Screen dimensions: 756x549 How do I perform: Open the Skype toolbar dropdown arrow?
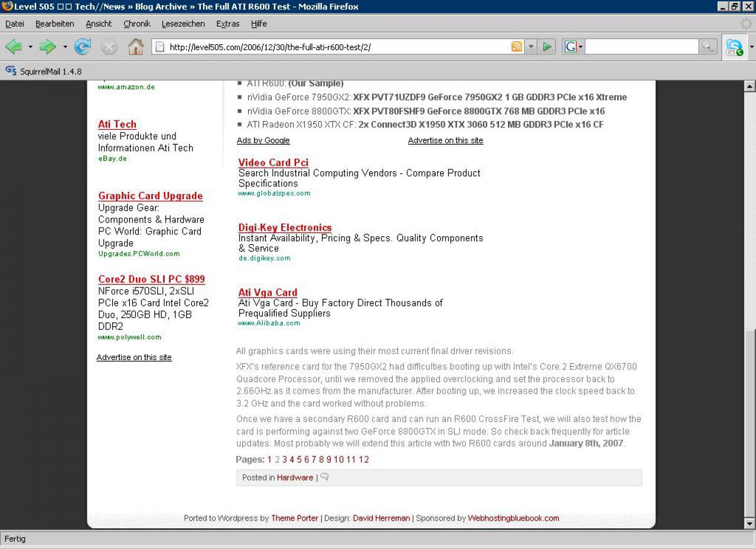(751, 47)
